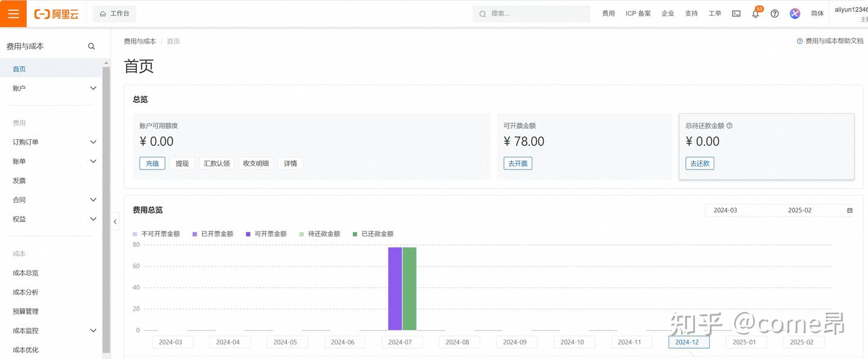868x359 pixels.
Task: Click the 2024-03 start date field
Action: (725, 211)
